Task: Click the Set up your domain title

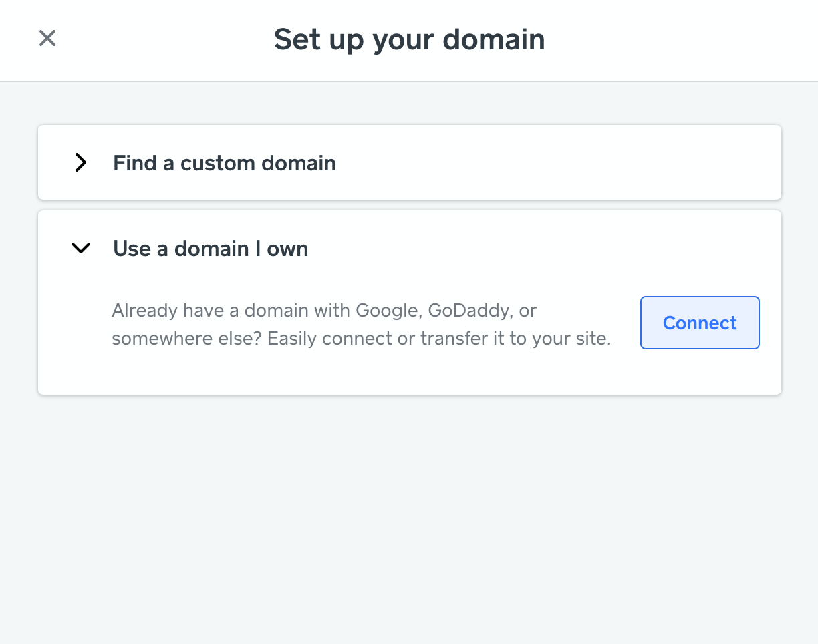Action: [409, 39]
